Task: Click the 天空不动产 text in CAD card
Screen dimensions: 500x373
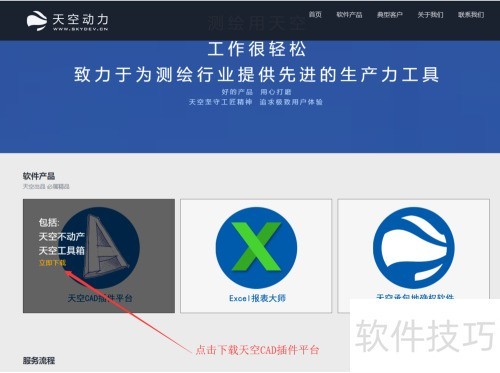Action: pos(62,237)
